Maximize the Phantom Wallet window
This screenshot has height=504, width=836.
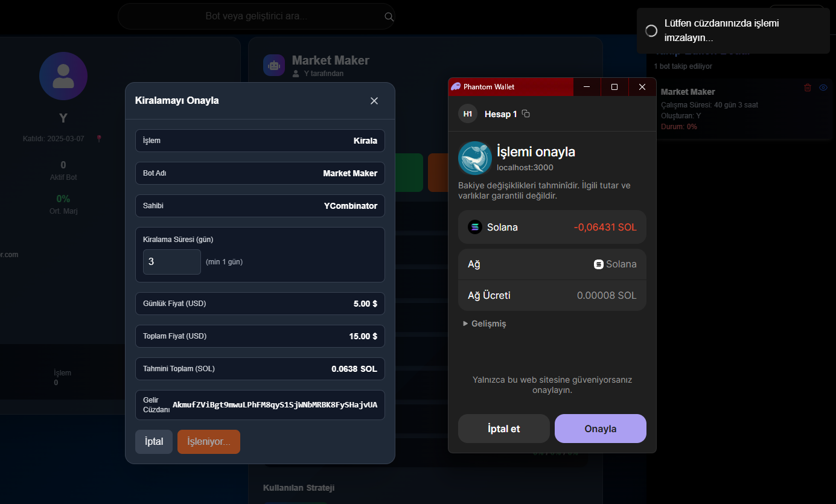[x=614, y=87]
